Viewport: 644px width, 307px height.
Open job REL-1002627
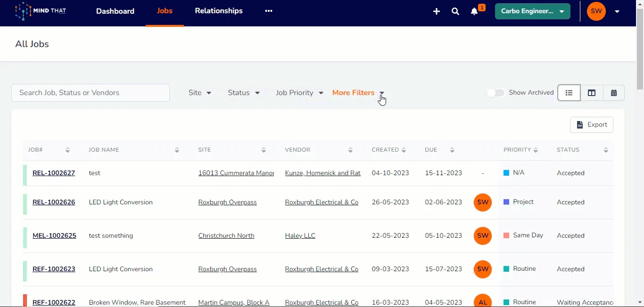click(54, 173)
